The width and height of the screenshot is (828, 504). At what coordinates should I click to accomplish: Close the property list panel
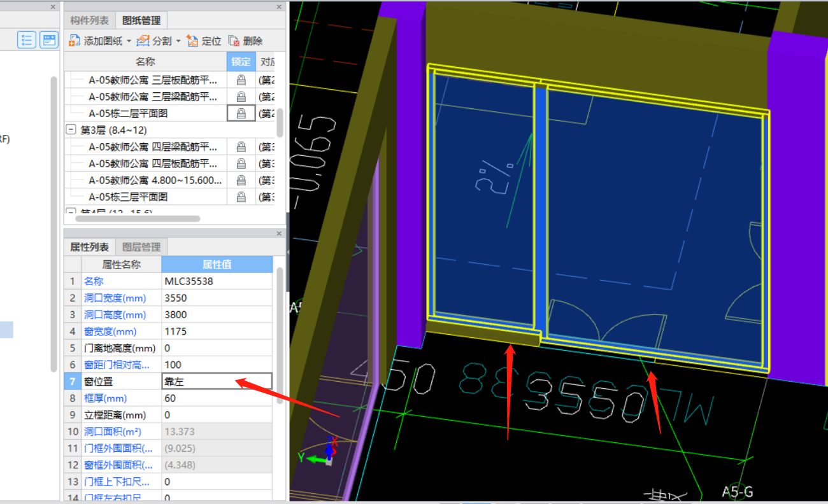pyautogui.click(x=279, y=233)
